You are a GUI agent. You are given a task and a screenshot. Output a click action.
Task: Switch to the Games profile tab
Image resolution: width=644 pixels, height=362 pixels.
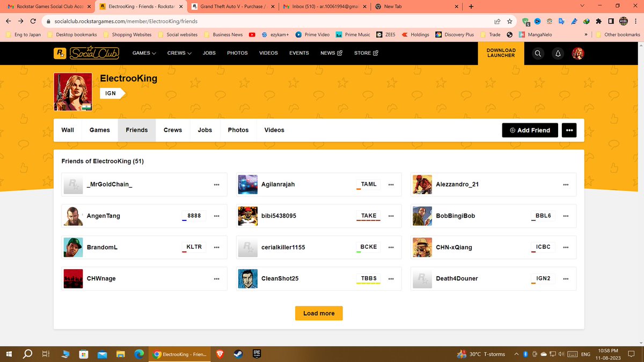[x=100, y=130]
